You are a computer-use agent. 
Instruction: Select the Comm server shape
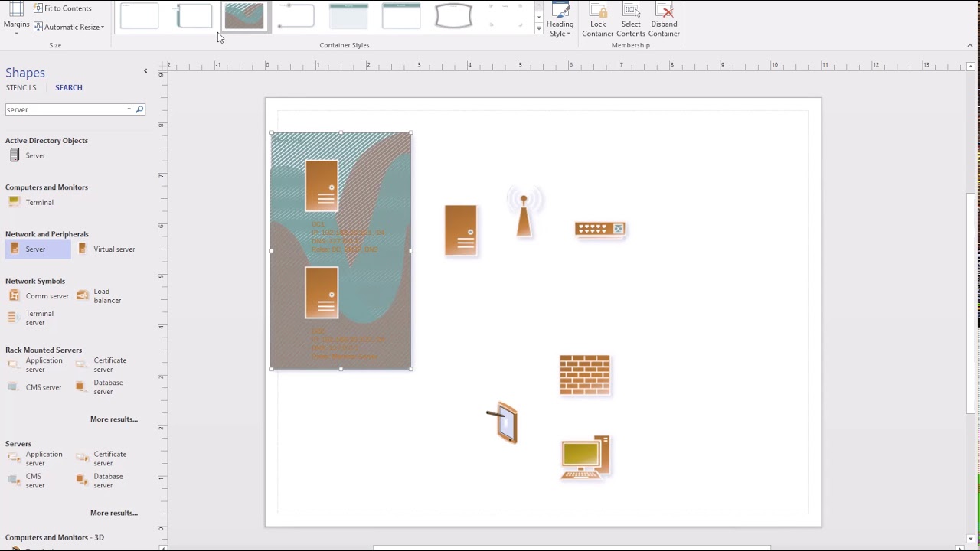click(x=38, y=296)
